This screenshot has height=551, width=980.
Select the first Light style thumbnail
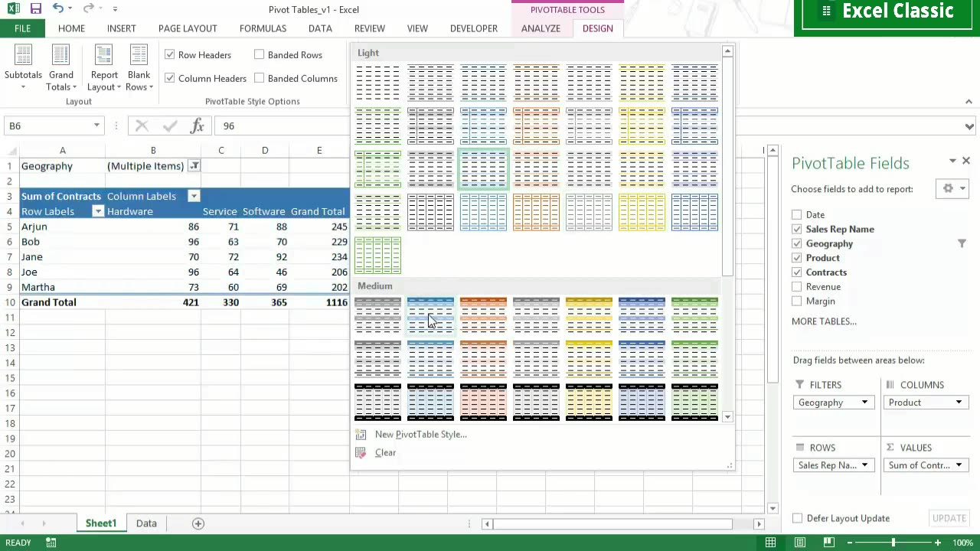coord(377,83)
